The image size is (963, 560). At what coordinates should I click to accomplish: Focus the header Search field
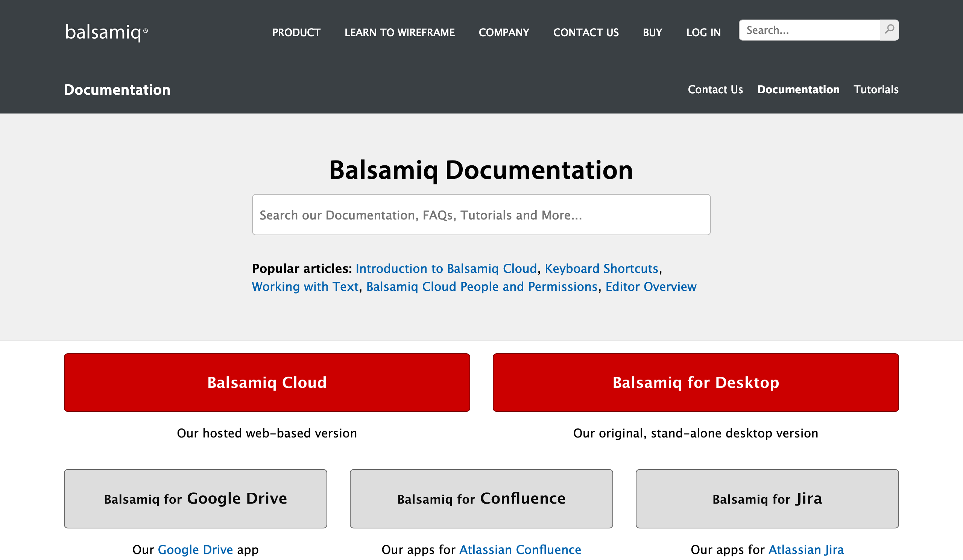[810, 30]
